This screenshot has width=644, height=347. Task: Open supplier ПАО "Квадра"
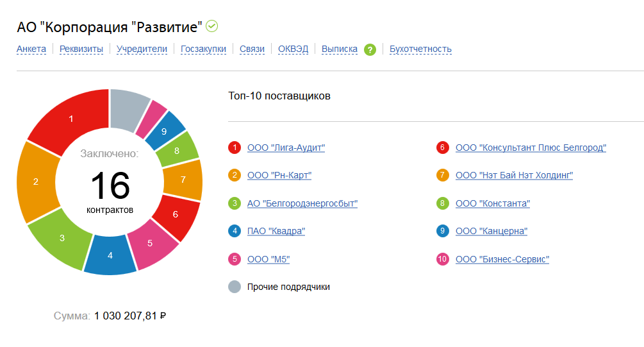coord(276,231)
